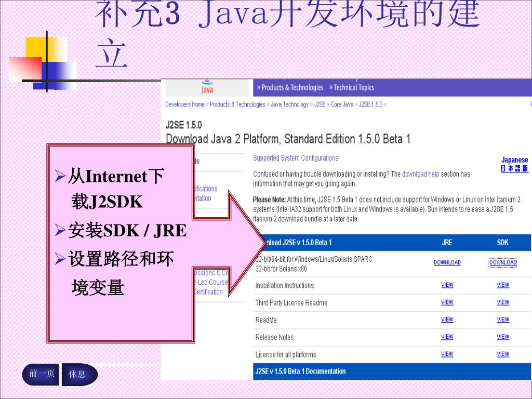This screenshot has height=399, width=532.
Task: View JRE License for all platforms
Action: (x=447, y=354)
